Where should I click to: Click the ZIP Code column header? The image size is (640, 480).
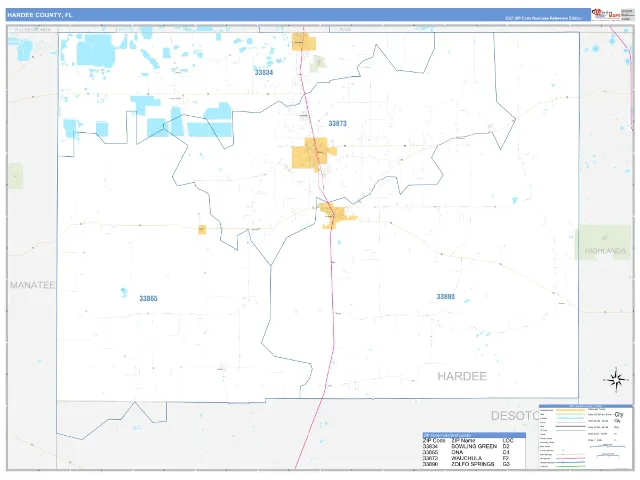(x=434, y=441)
